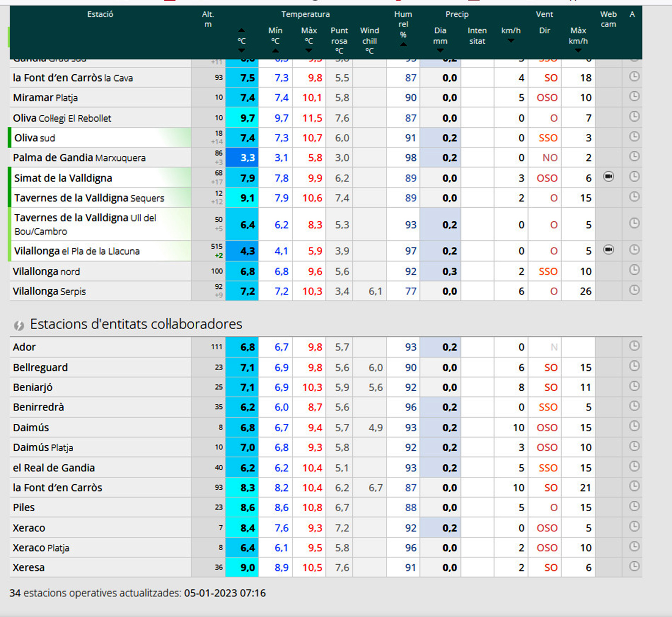Select Vilallonga nord precipitation 0,3
The height and width of the screenshot is (617, 672).
pyautogui.click(x=450, y=271)
